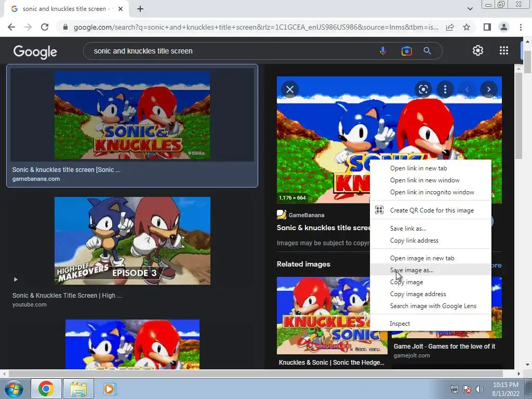
Task: Reload the current page
Action: tap(45, 27)
